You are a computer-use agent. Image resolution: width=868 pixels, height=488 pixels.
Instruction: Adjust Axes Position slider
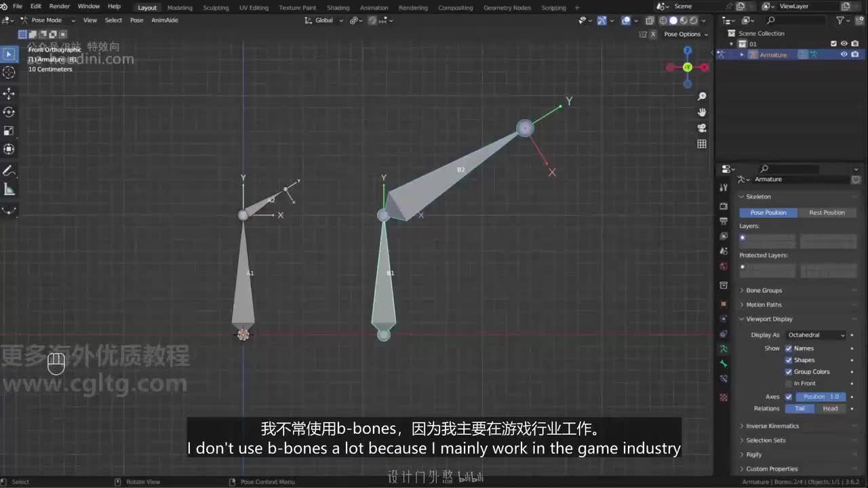(821, 396)
